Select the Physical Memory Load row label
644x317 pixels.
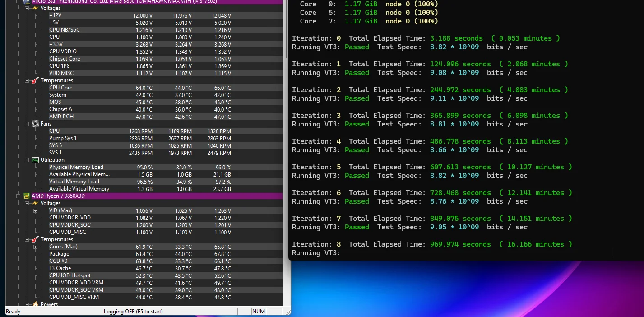[x=76, y=167]
